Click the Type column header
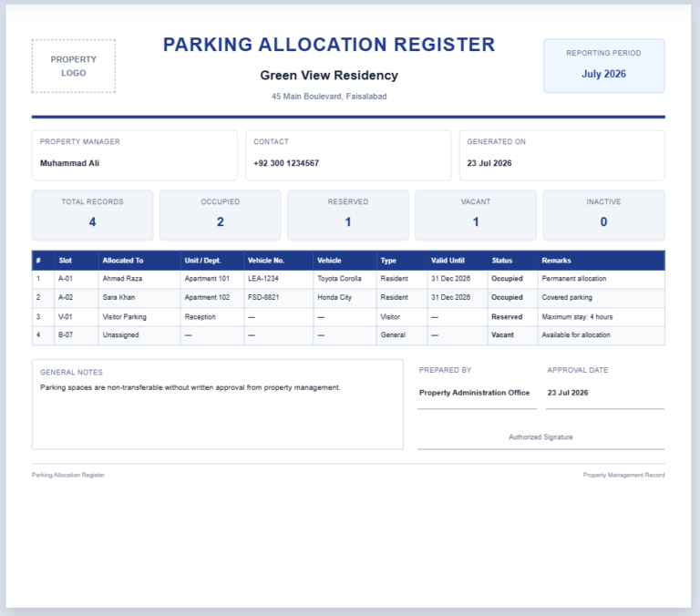The height and width of the screenshot is (616, 700). click(x=402, y=261)
